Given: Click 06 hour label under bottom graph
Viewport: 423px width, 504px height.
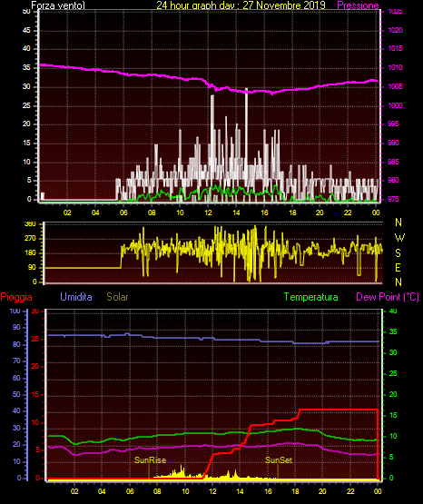Looking at the screenshot, I should click(130, 491).
